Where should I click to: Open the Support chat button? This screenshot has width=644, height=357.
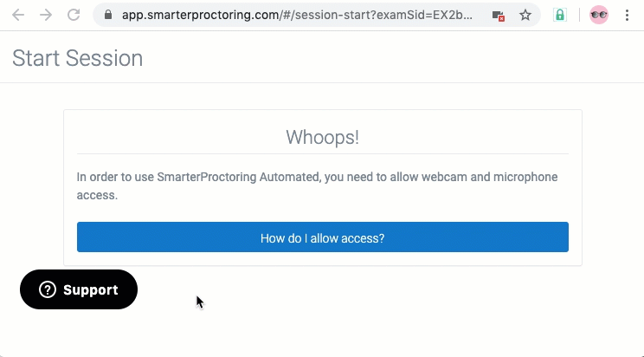(79, 289)
